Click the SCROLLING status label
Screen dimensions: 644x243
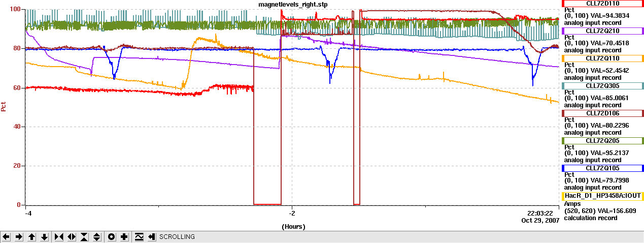coord(177,237)
